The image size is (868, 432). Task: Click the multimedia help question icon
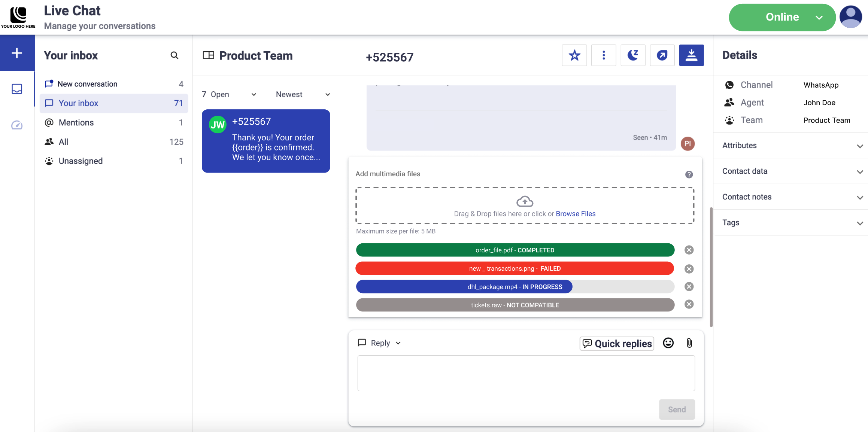(x=689, y=174)
